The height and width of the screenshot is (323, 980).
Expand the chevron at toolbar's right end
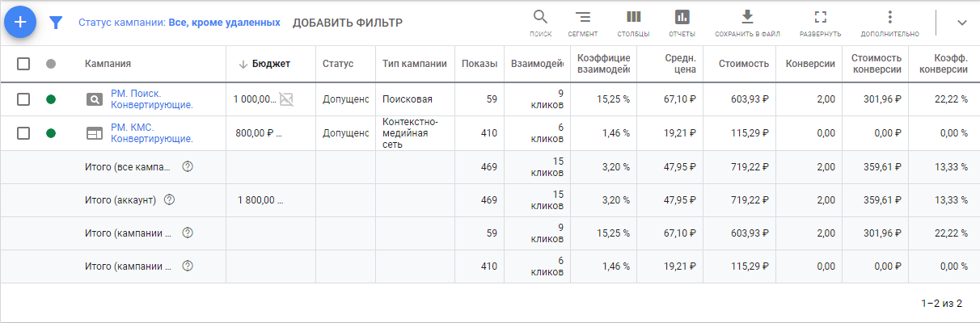click(961, 23)
